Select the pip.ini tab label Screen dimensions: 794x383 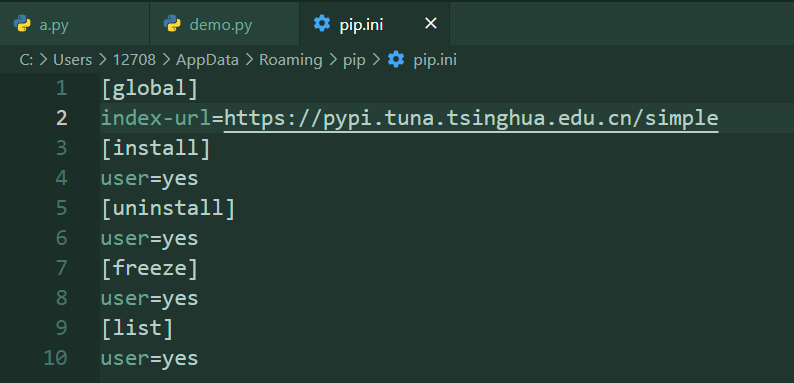[361, 25]
